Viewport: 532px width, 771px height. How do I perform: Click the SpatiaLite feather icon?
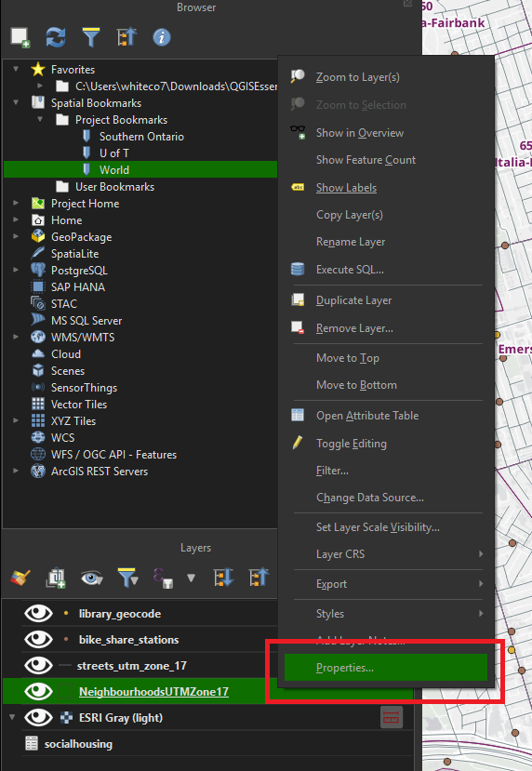pyautogui.click(x=38, y=253)
